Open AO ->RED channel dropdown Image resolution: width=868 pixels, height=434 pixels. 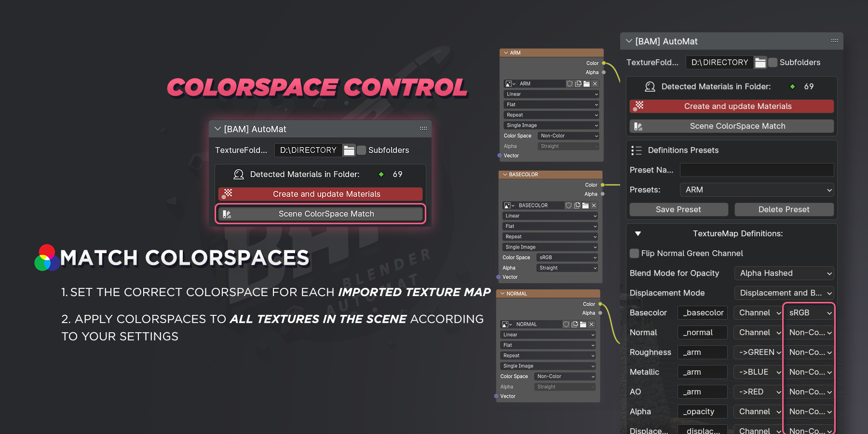758,392
